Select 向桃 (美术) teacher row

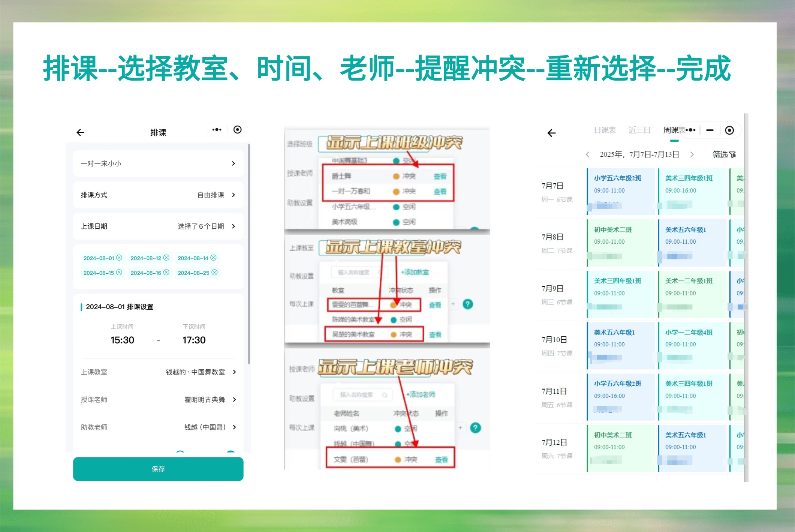387,429
